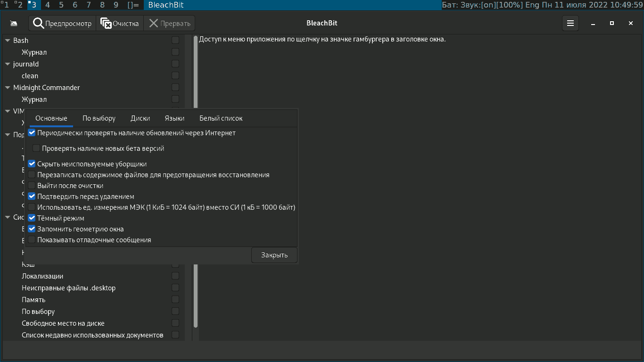Check the Bash cleaner checkbox
The image size is (644, 362).
click(x=175, y=40)
